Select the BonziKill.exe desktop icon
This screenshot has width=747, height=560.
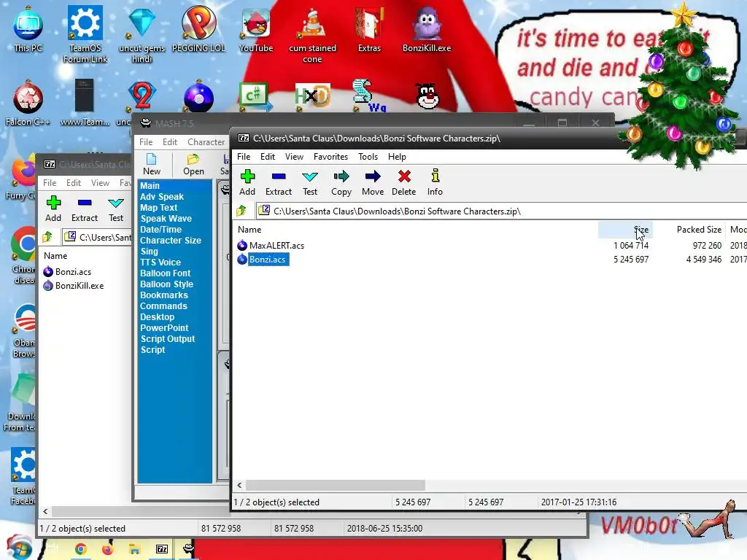click(427, 29)
